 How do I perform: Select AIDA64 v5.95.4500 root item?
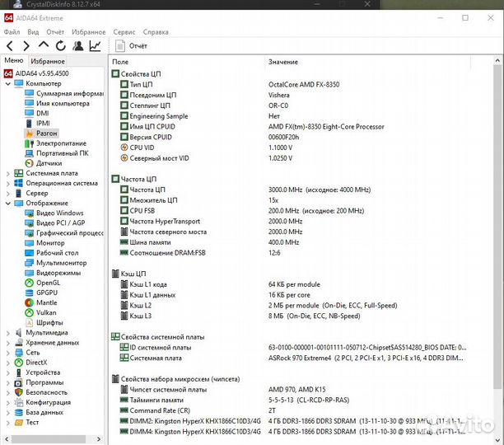36,73
